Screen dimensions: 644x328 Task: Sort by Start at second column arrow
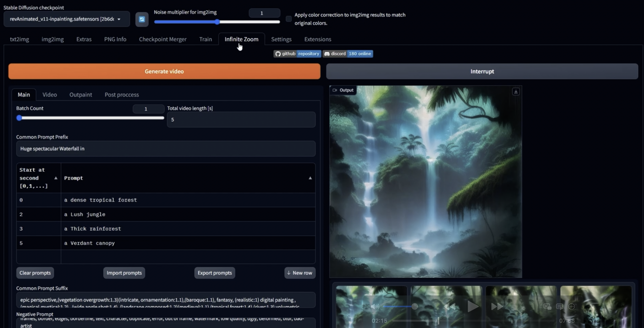56,178
